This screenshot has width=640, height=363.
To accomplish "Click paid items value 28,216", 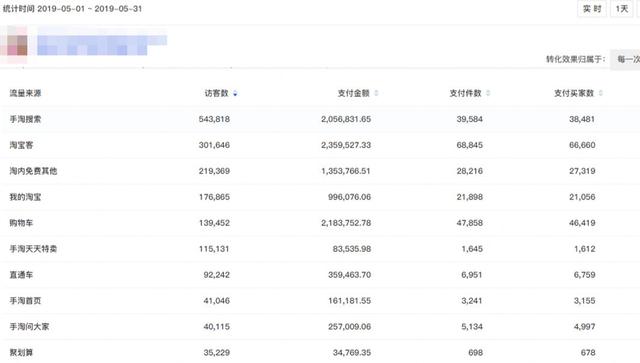I will pos(470,171).
